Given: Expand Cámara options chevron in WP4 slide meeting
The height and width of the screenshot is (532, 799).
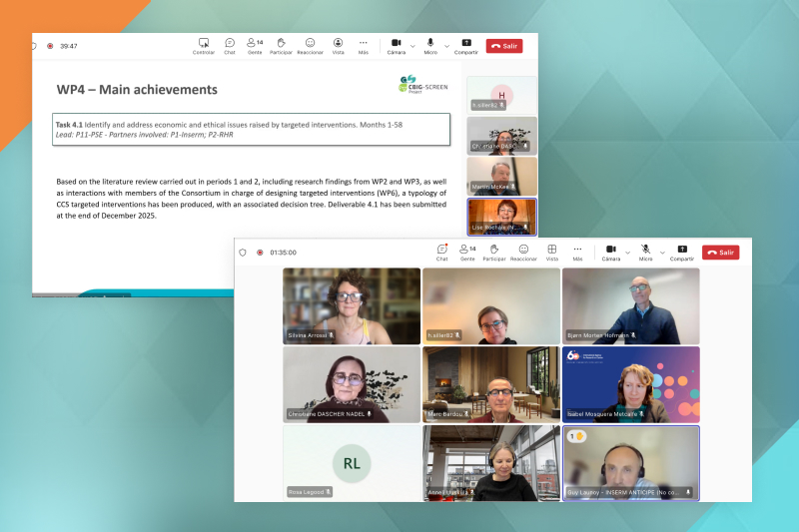Looking at the screenshot, I should coord(412,46).
